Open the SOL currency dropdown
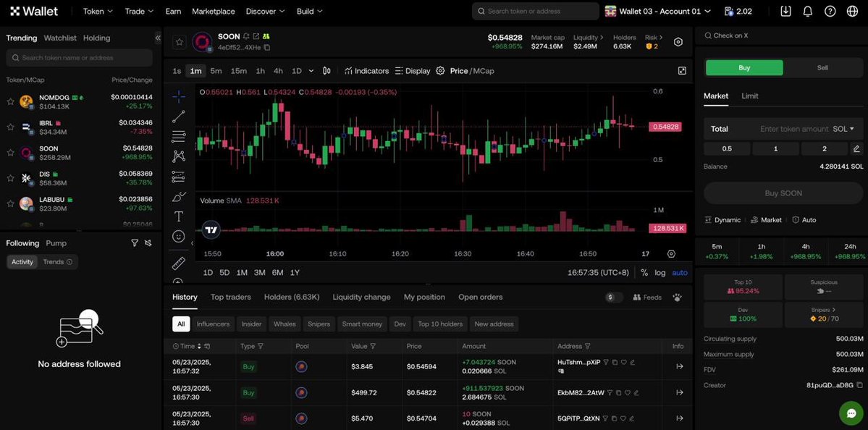 click(x=843, y=129)
